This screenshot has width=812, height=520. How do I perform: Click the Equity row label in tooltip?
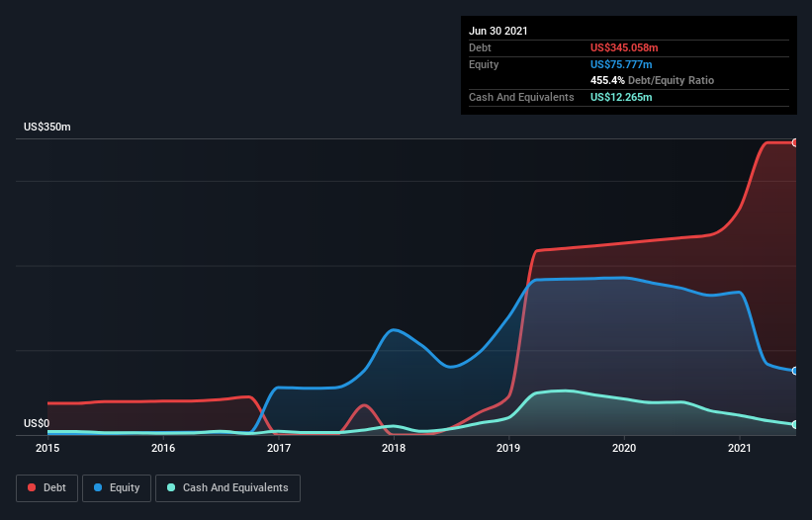[484, 64]
